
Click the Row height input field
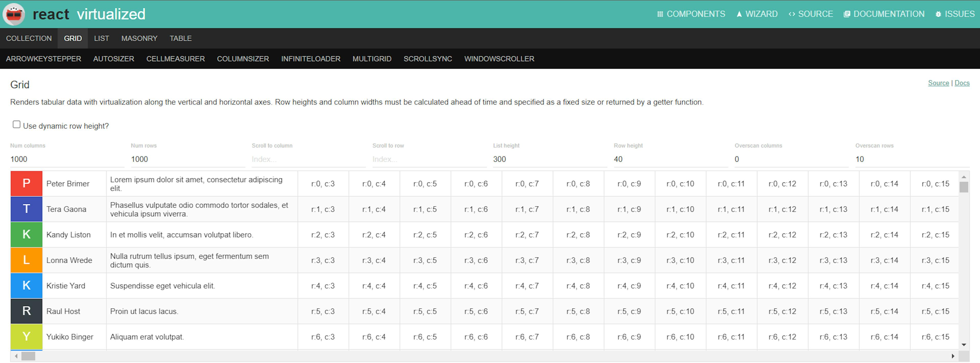pos(670,159)
